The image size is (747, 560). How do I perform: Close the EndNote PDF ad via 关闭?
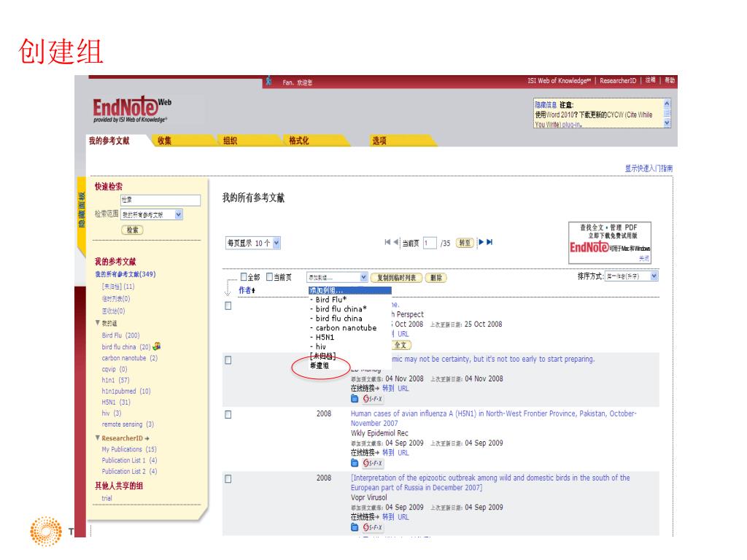[643, 258]
